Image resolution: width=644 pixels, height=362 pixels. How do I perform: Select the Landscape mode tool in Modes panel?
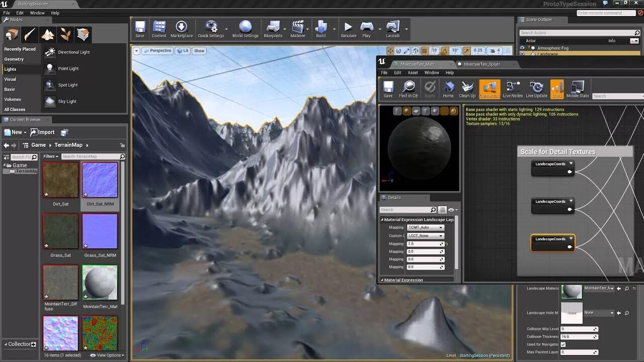click(48, 35)
